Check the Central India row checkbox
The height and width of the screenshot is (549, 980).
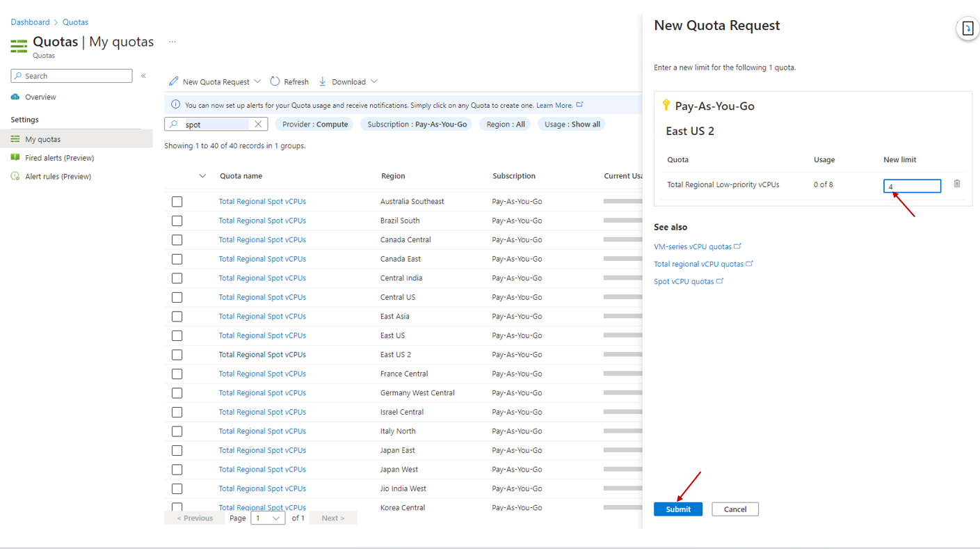(x=177, y=278)
